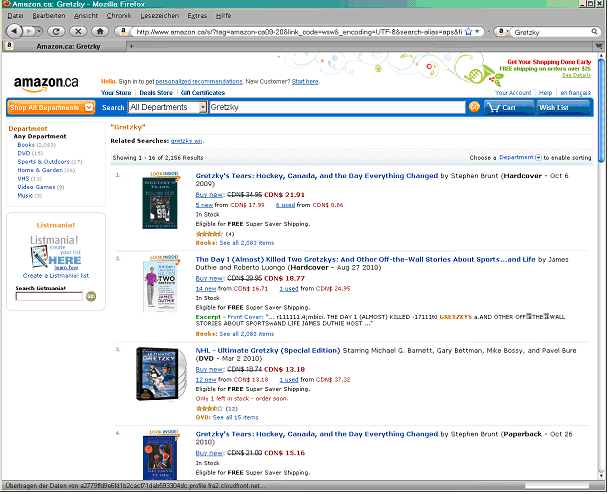This screenshot has height=494, width=609.
Task: Open Gretzky's Tears Paperback title link
Action: [317, 434]
